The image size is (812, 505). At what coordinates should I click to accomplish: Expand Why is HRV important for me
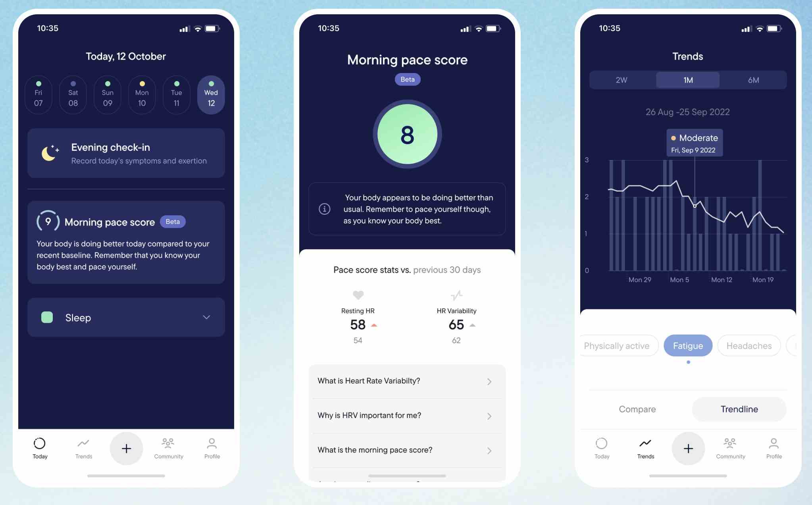click(406, 415)
